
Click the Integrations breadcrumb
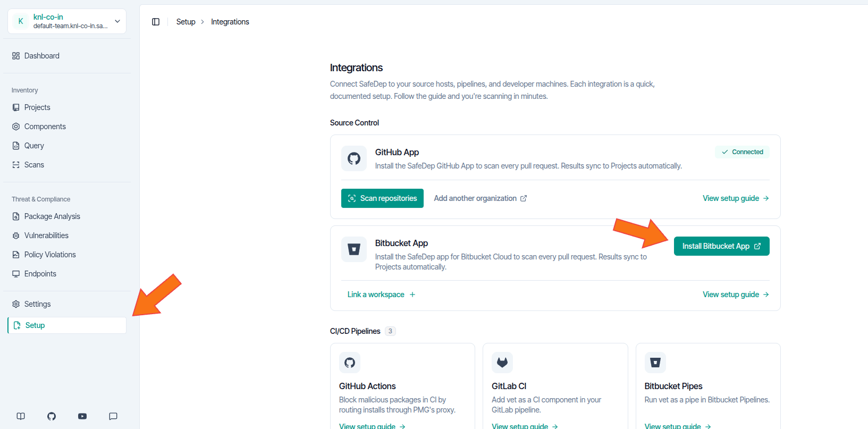click(x=230, y=22)
